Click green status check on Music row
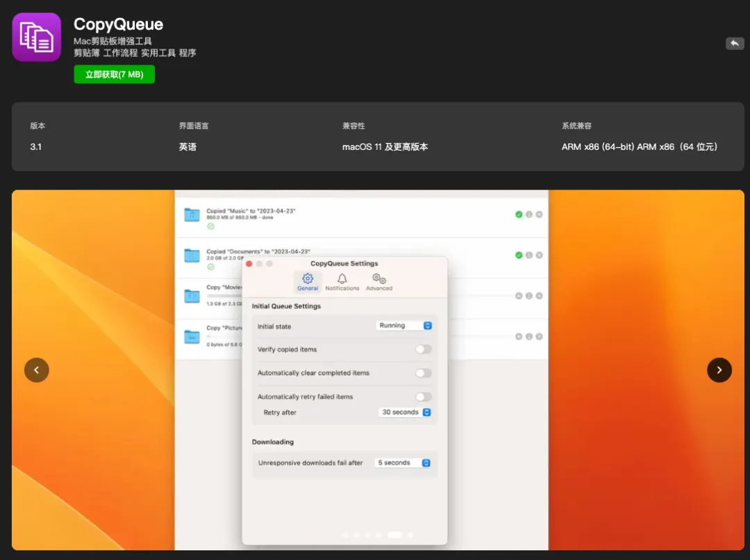750x560 pixels. [519, 214]
